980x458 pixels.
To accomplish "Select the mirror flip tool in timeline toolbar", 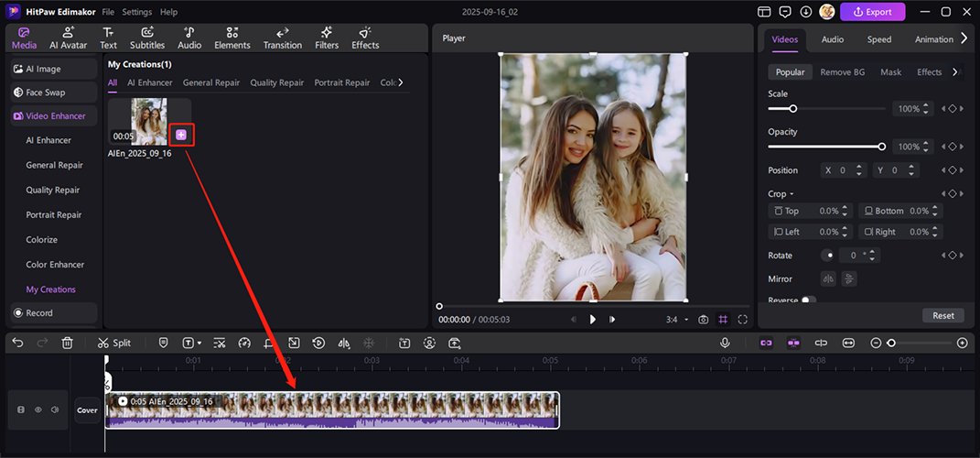I will point(344,343).
